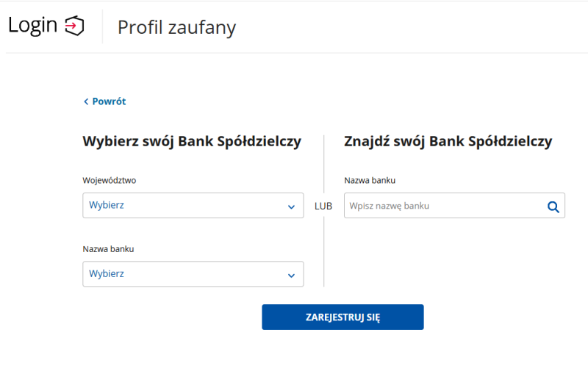
Task: Click the Nazwa banku label above the dropdown
Action: coord(108,249)
